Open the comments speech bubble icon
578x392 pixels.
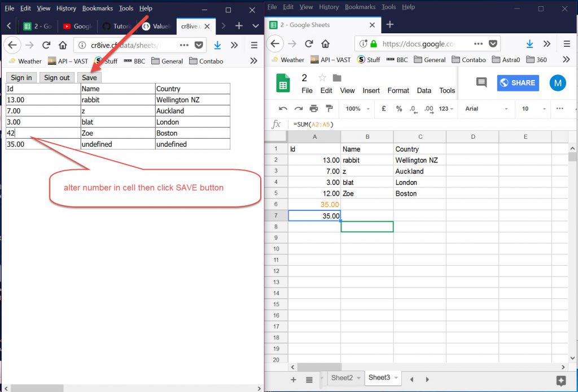click(x=481, y=83)
